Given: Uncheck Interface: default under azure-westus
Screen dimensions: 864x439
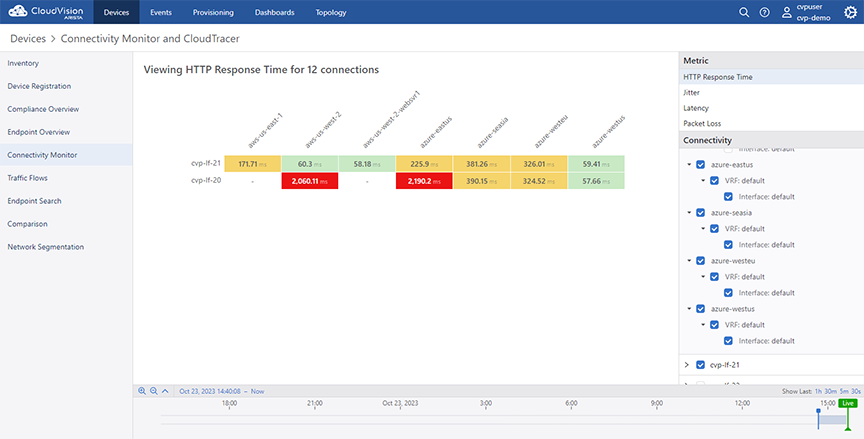Looking at the screenshot, I should coord(728,341).
